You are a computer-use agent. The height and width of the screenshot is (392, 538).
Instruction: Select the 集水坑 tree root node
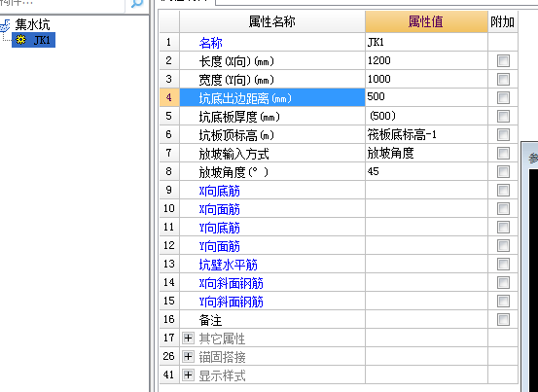tap(32, 24)
